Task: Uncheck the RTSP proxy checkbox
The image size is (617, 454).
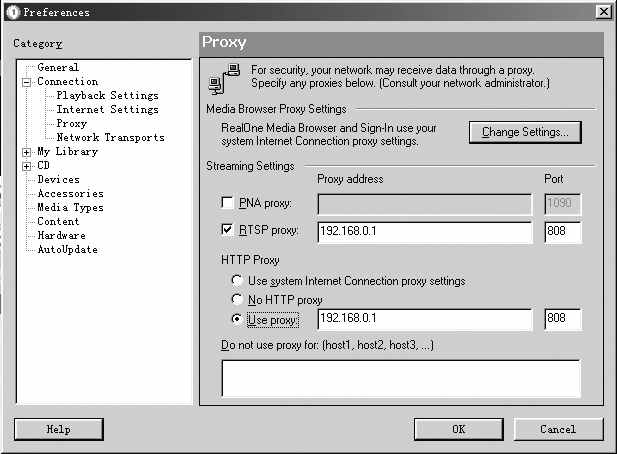Action: coord(226,232)
